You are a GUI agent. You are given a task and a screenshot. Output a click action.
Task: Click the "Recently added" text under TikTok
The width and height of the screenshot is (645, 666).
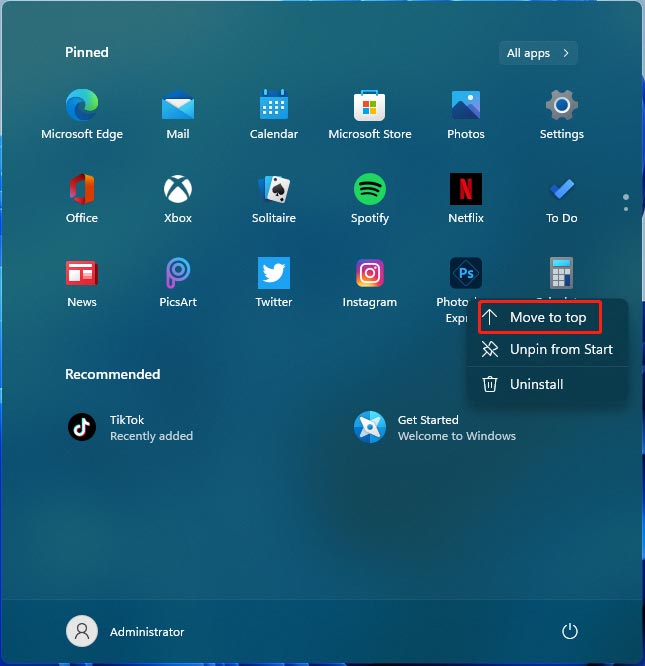tap(152, 436)
